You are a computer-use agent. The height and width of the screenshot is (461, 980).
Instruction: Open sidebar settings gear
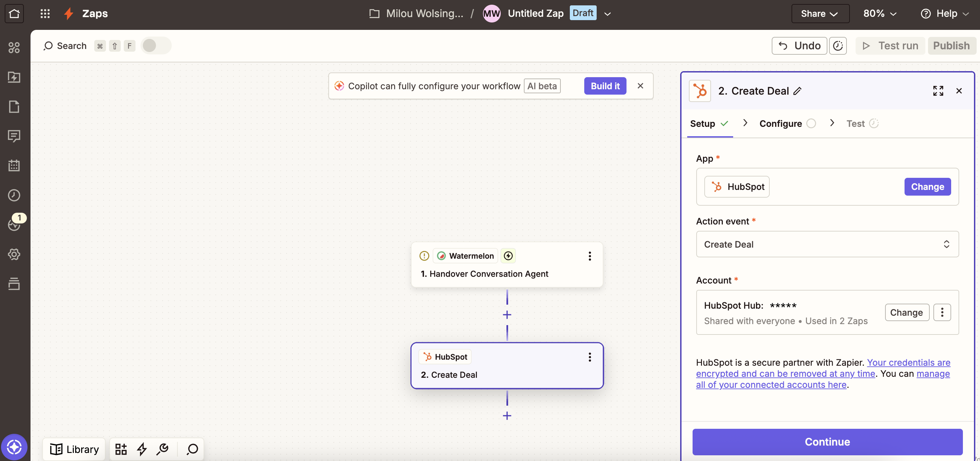[x=14, y=255]
